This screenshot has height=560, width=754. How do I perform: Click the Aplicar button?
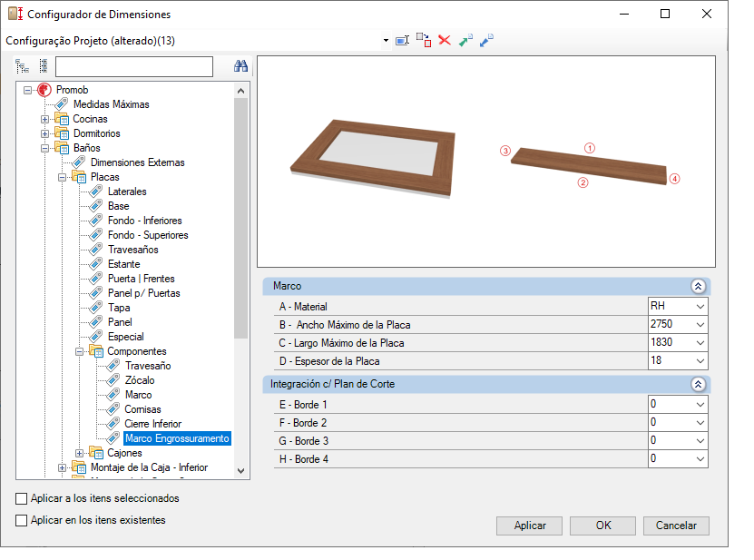pyautogui.click(x=530, y=526)
